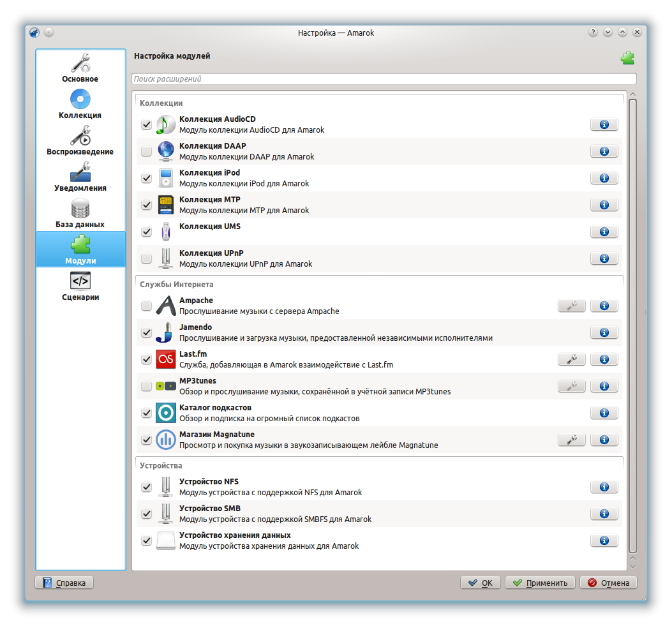This screenshot has width=672, height=626.
Task: Open info for Коллекция AudioCD module
Action: pos(604,124)
